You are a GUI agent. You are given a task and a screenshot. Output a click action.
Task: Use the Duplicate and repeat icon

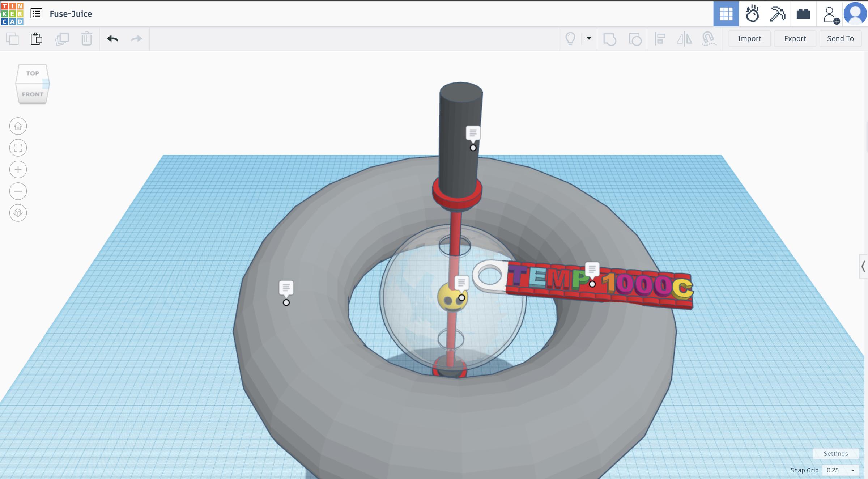tap(62, 39)
